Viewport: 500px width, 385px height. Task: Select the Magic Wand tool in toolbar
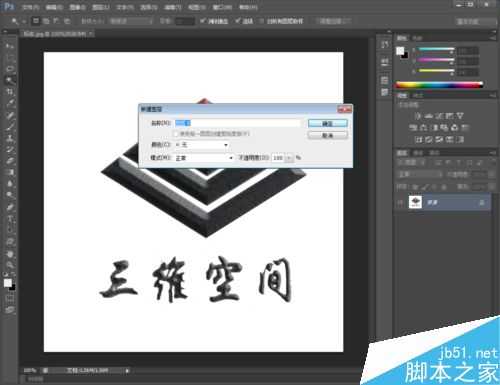(10, 80)
